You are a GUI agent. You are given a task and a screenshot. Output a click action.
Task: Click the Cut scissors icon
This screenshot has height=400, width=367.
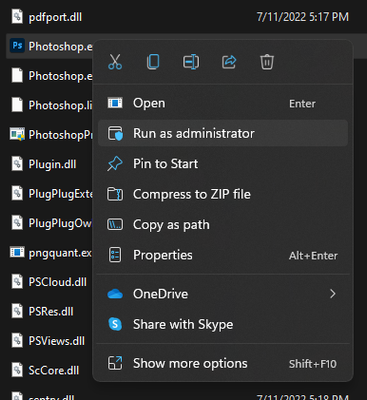coord(115,62)
